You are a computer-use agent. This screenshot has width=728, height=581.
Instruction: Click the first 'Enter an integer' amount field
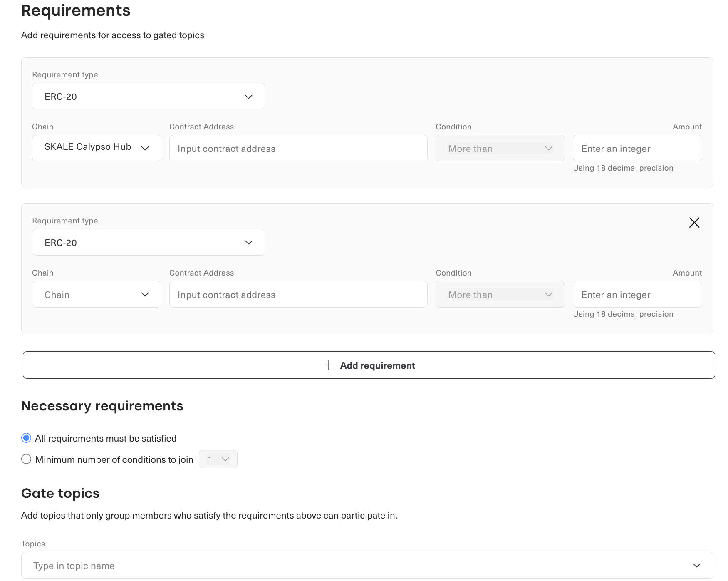(637, 149)
